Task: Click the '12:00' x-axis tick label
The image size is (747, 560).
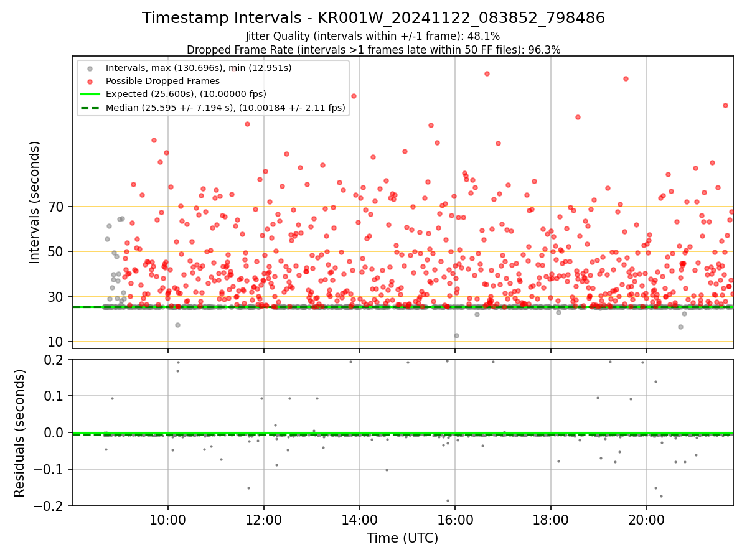Action: (x=264, y=520)
